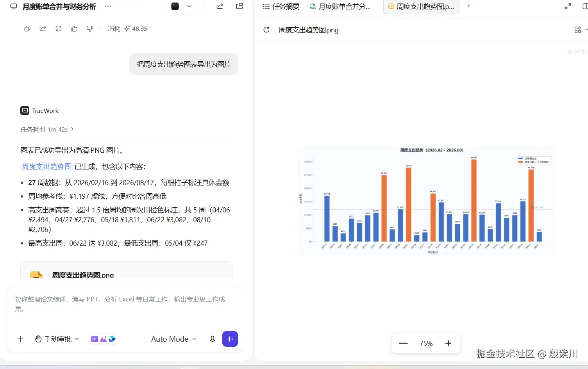The width and height of the screenshot is (588, 369).
Task: Expand the 任务耗时 1m 42s details
Action: tap(47, 129)
